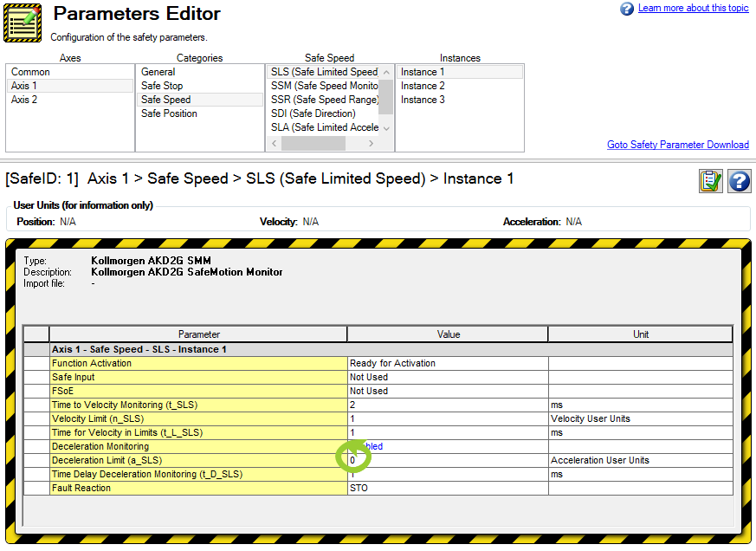Choose Safe Stop category
756x551 pixels.
coord(199,86)
